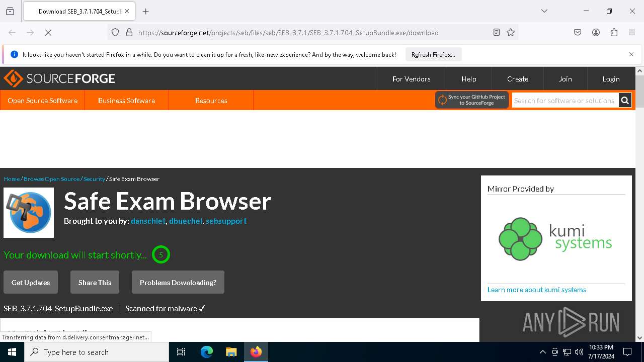The height and width of the screenshot is (362, 644).
Task: Stop loading the page
Action: (48, 33)
